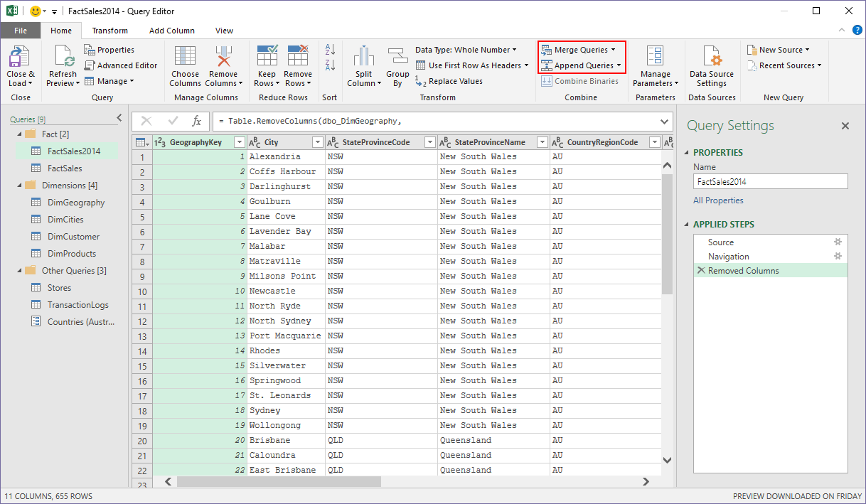Close the Query Settings pane
Screen dimensions: 866x504
click(x=845, y=126)
